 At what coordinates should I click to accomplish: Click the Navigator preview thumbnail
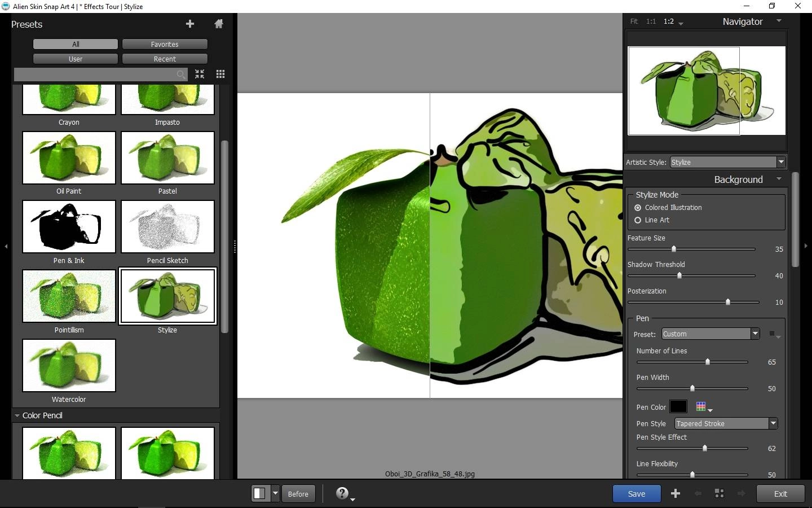coord(707,90)
